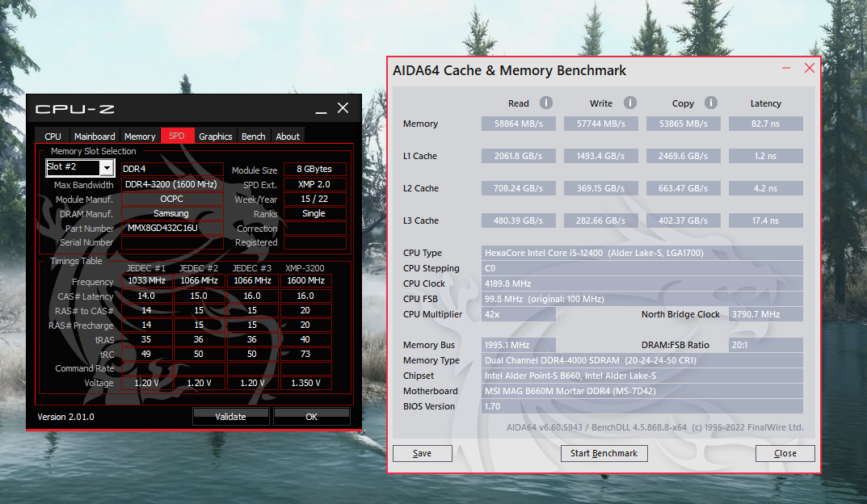
Task: Click the CPU FSB value 99.8 MHz
Action: [642, 299]
